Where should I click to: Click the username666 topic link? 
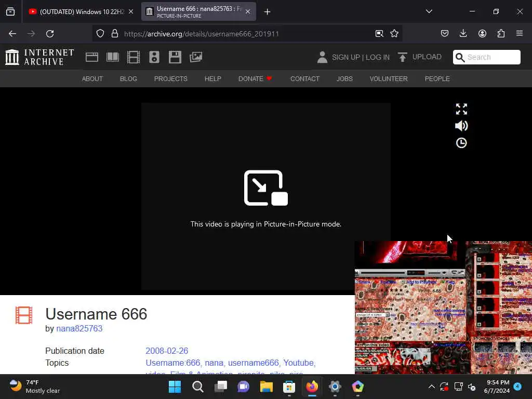(253, 363)
